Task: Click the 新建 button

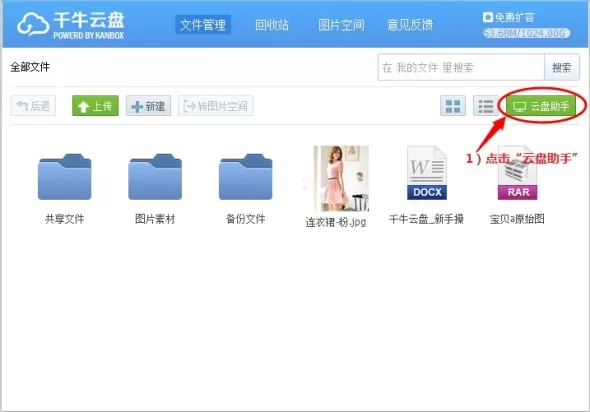Action: click(148, 106)
